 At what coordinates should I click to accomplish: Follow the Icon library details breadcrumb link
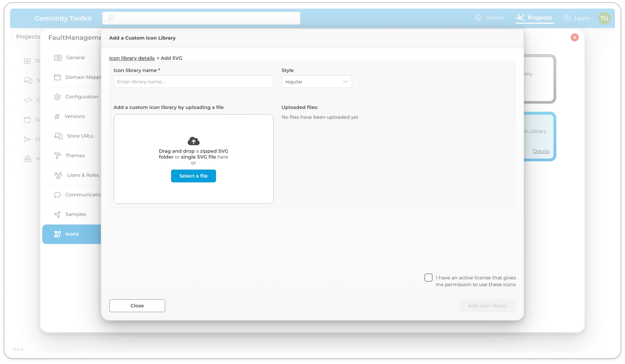pos(132,58)
